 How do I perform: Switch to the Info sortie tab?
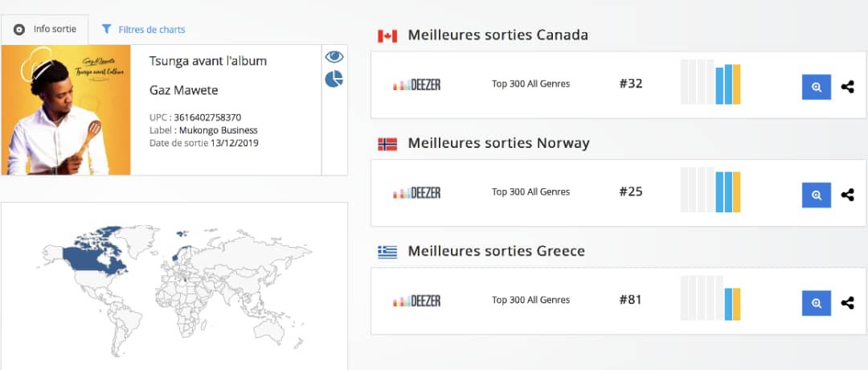point(45,30)
